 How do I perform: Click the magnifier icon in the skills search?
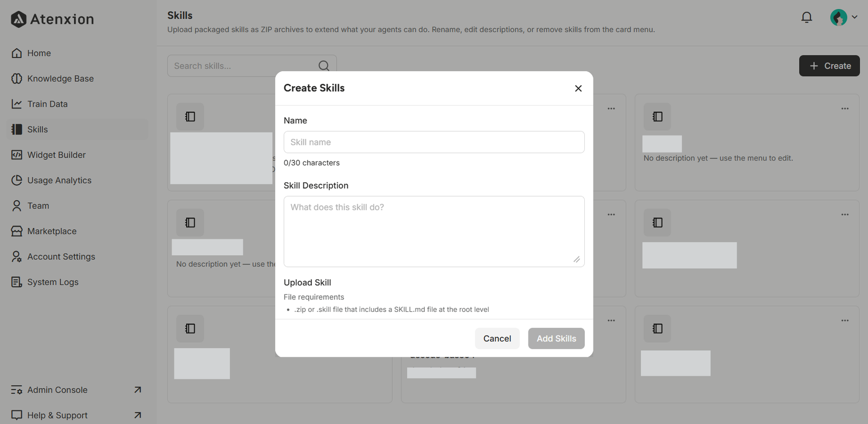click(324, 66)
